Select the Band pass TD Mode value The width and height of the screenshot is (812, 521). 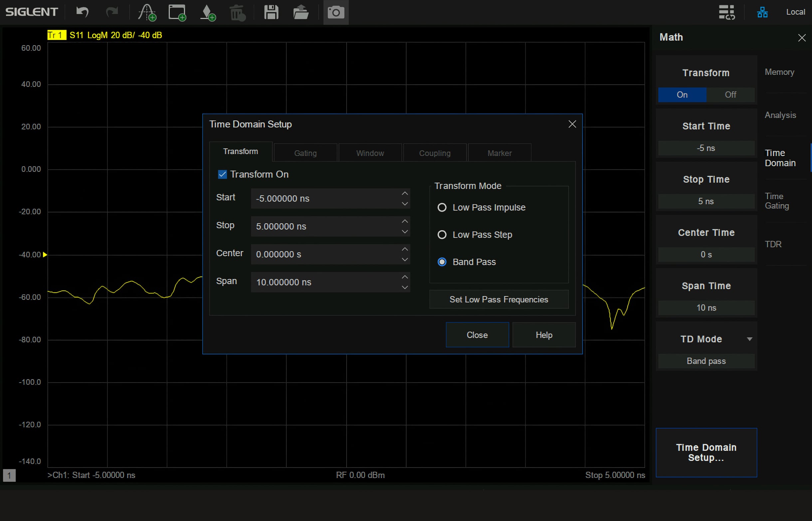coord(706,361)
